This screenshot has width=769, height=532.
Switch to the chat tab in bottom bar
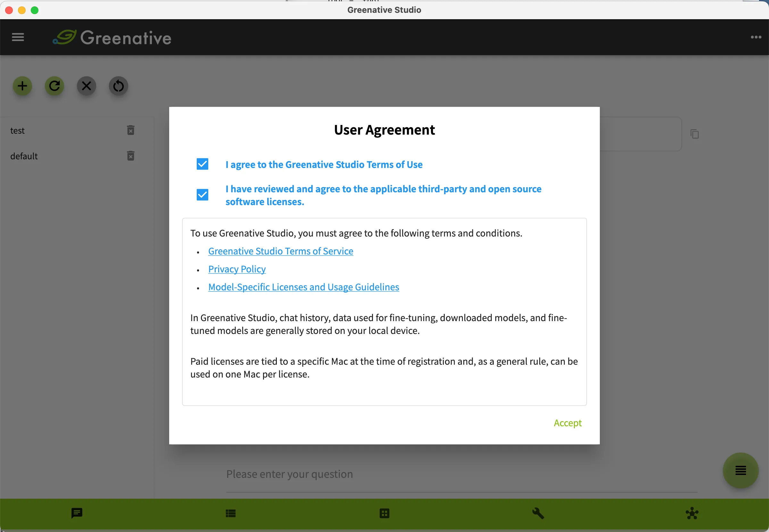tap(77, 513)
